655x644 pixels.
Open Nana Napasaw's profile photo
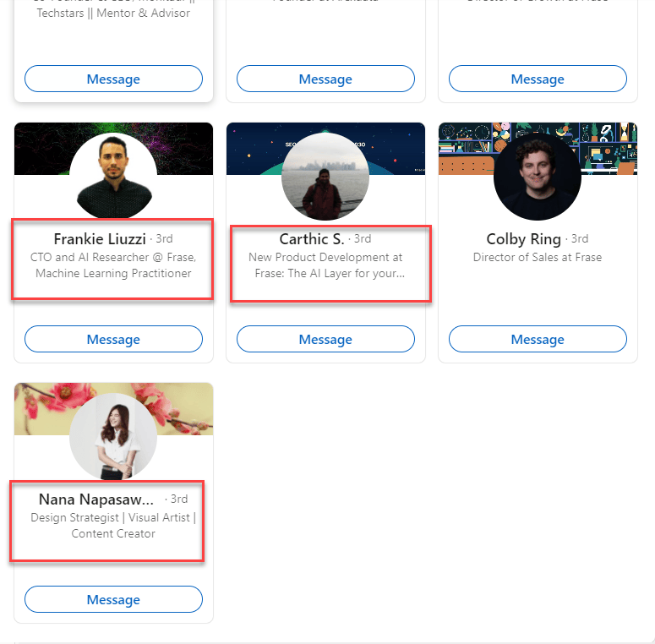(113, 436)
